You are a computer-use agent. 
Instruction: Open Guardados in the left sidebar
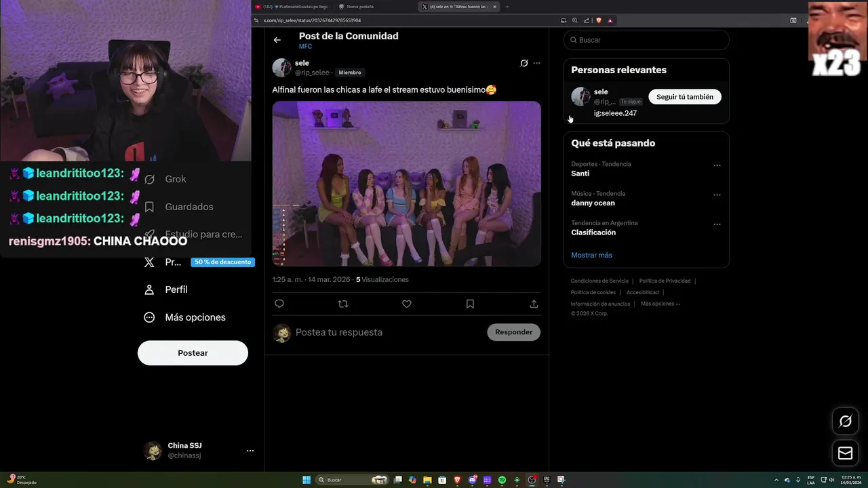pos(179,207)
